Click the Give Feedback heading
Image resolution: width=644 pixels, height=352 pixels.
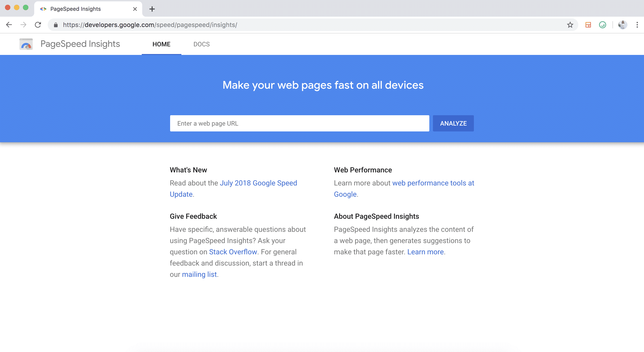point(193,216)
